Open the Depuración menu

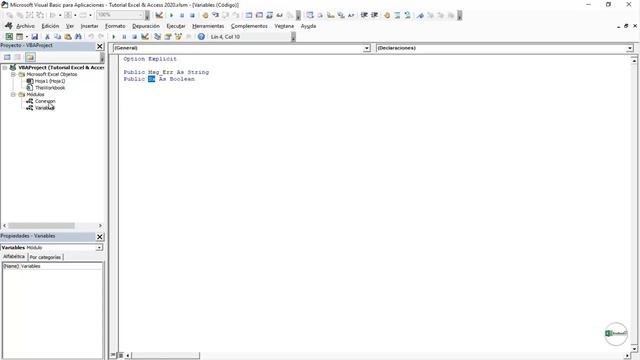click(x=146, y=26)
